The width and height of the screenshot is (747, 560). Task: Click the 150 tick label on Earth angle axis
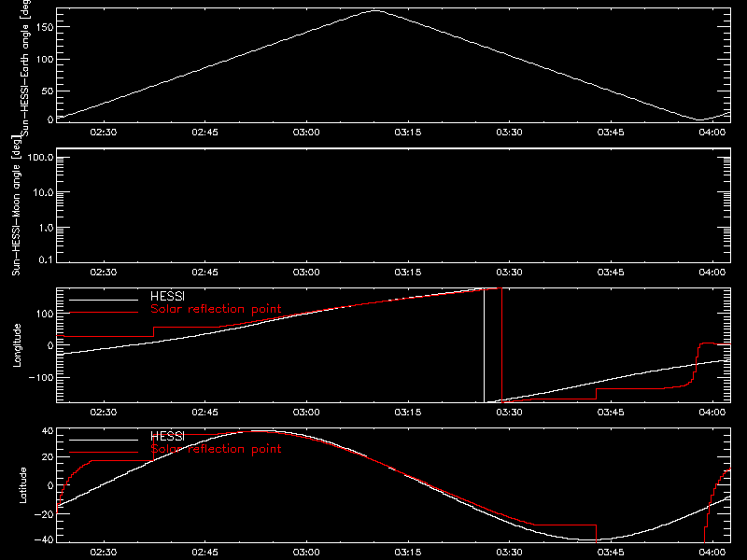44,27
